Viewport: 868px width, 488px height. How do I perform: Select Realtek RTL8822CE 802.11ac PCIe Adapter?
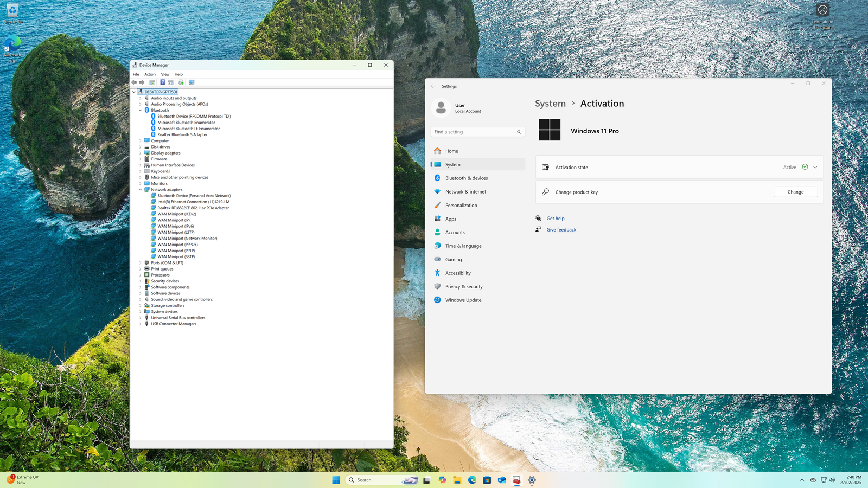193,208
